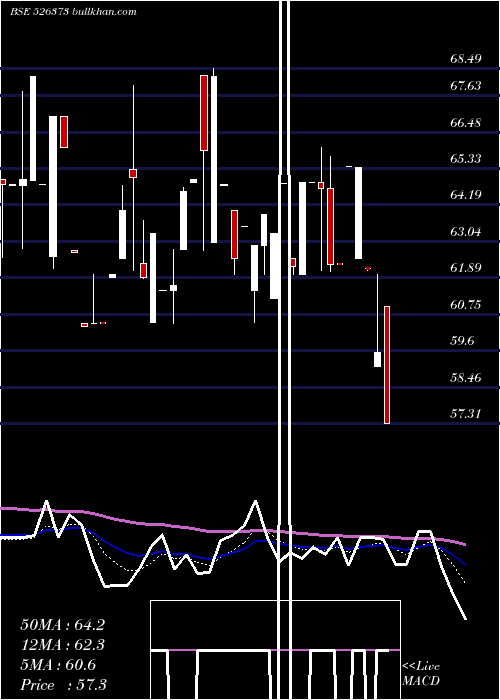
Task: Click the 12MA : 62.3 readout
Action: pos(62,645)
